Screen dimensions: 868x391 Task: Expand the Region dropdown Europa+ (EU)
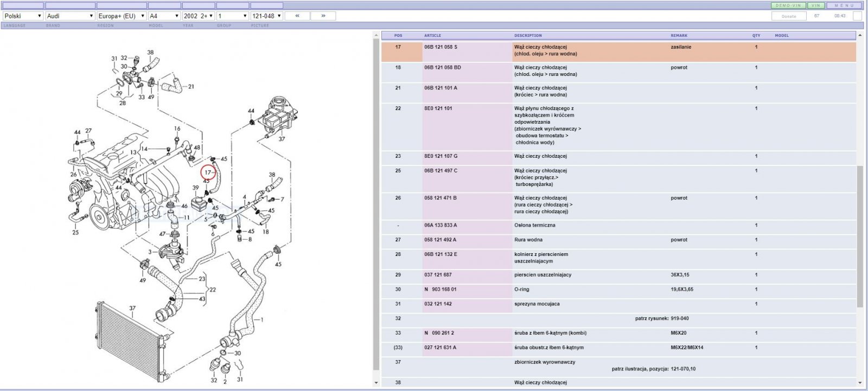tap(122, 16)
